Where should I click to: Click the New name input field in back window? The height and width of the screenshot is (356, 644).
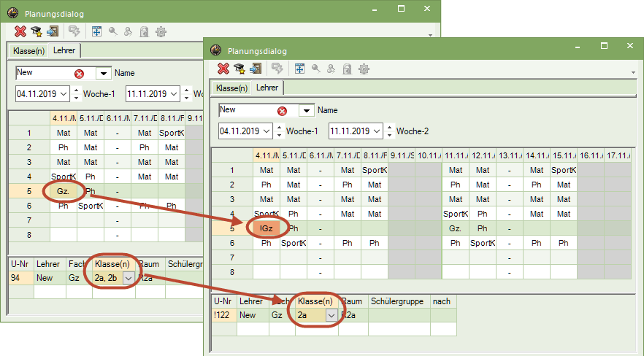pos(45,73)
